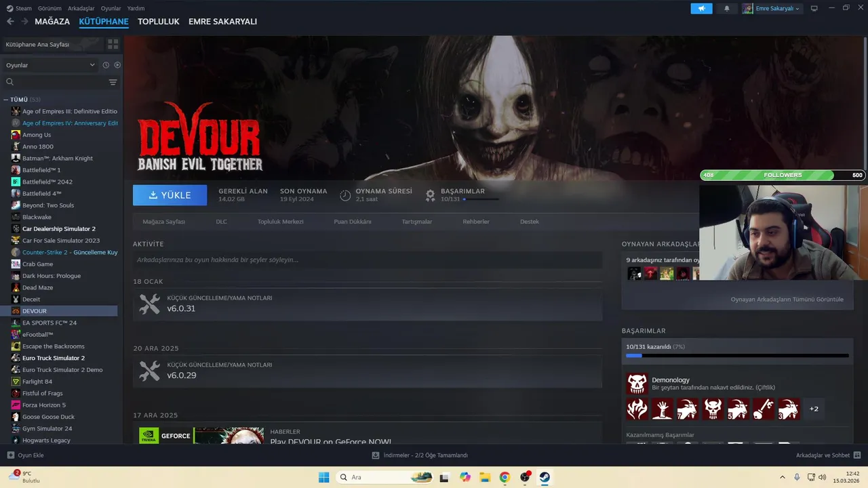Screen dimensions: 868x488
Task: Click the GeForce NOW news thumbnail
Action: pyautogui.click(x=201, y=435)
